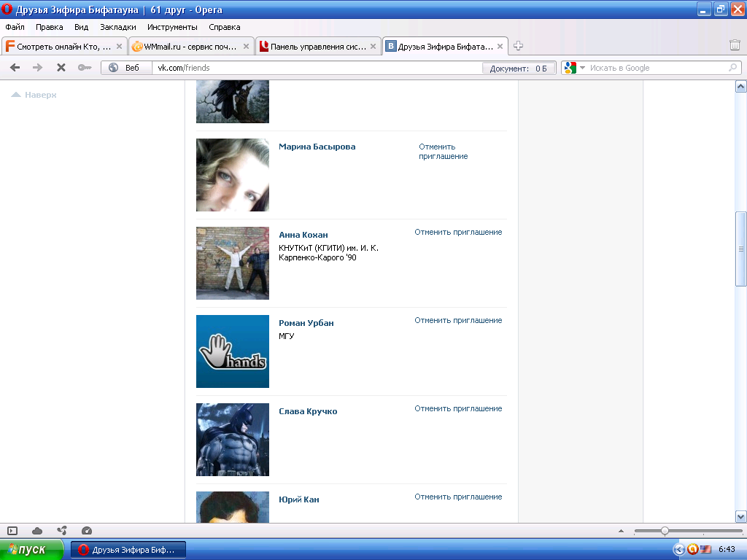Click the orange tray icon beside the flag

692,550
